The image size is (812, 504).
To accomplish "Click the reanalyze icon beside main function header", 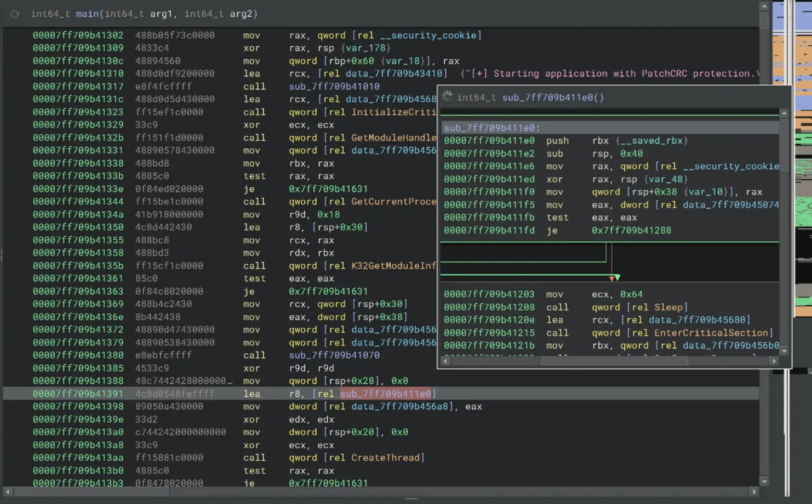I will (15, 14).
